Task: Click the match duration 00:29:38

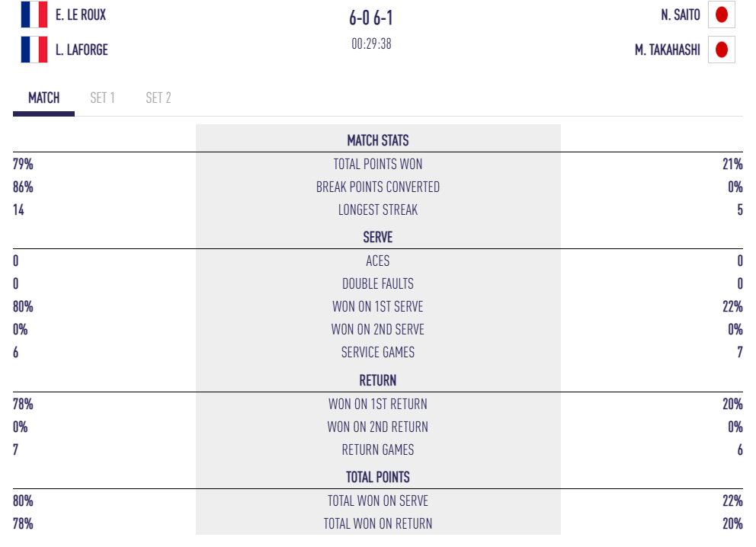Action: pos(371,43)
